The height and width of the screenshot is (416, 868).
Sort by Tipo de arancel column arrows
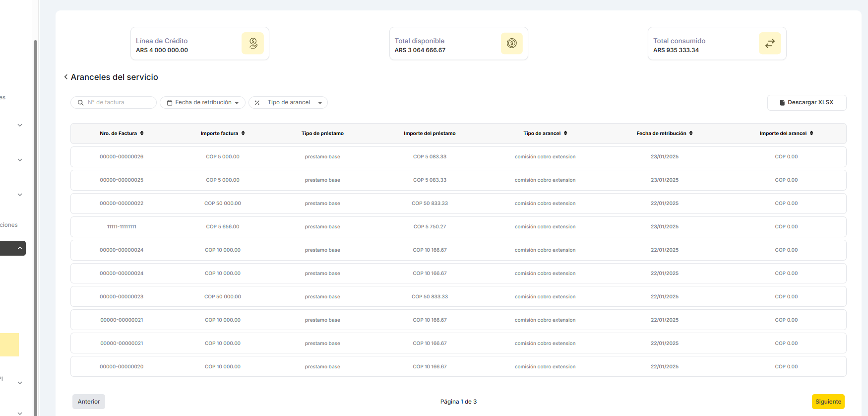[x=565, y=133]
